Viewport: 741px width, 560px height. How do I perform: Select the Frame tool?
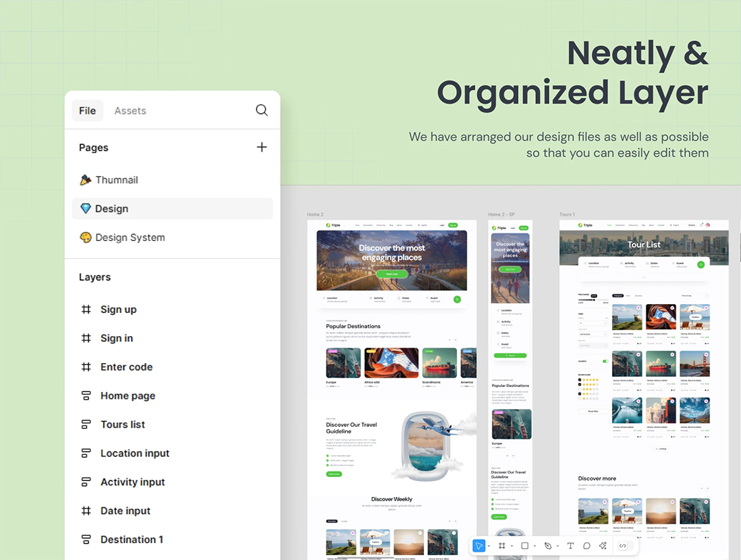point(502,546)
